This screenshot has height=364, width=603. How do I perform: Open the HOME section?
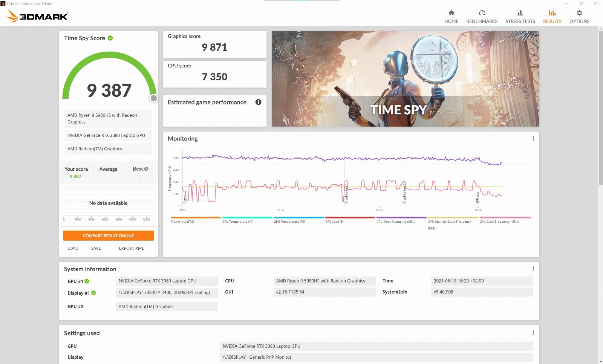pos(451,17)
